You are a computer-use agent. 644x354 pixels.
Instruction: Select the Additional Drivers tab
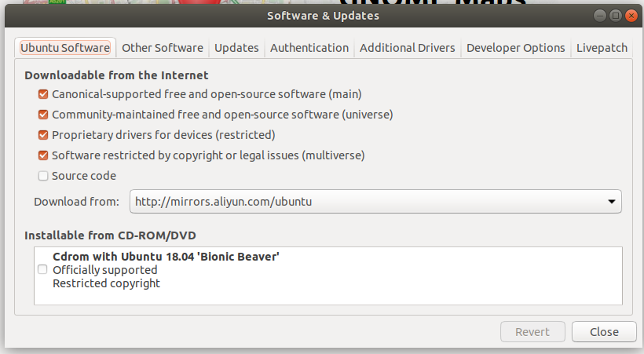[x=407, y=48]
